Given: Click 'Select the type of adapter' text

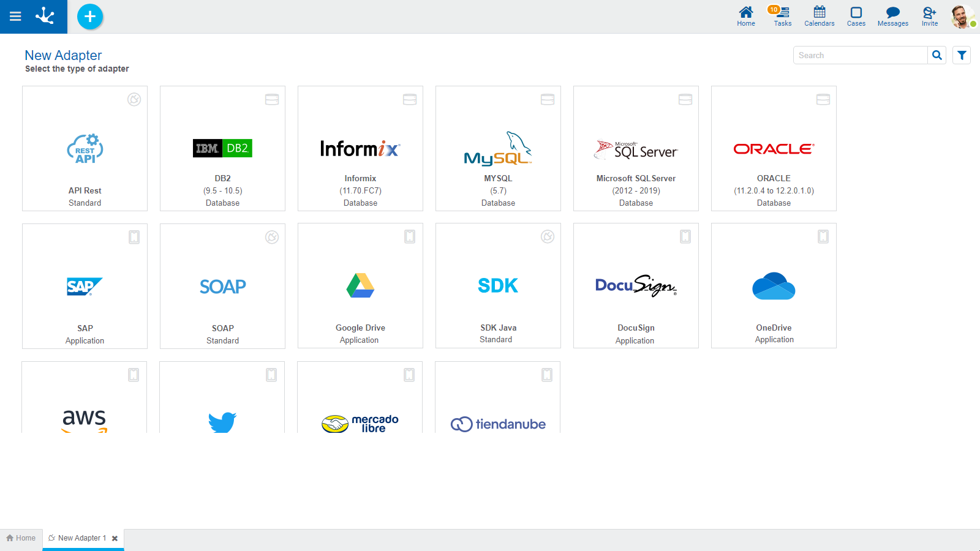Looking at the screenshot, I should coord(77,69).
